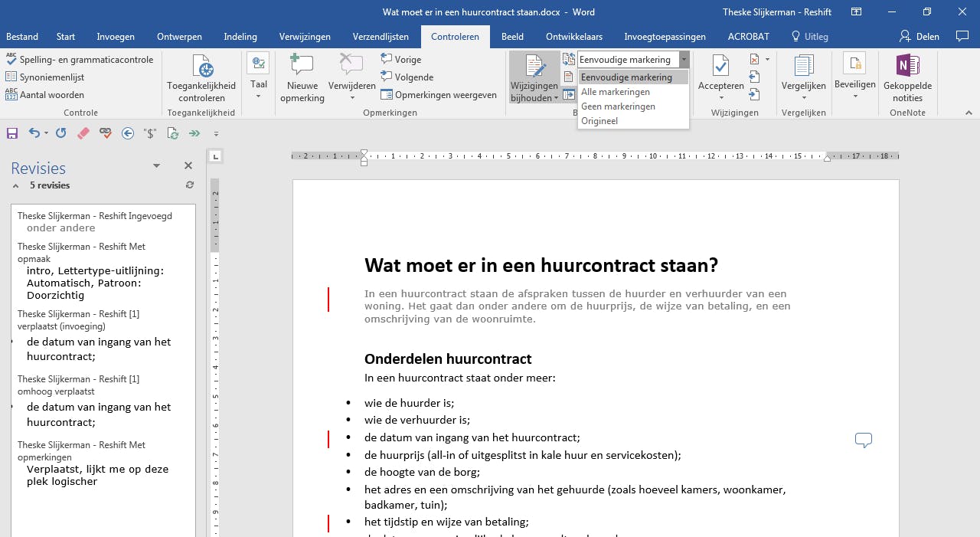This screenshot has width=980, height=537.
Task: Choose Origineel markup option
Action: (599, 121)
